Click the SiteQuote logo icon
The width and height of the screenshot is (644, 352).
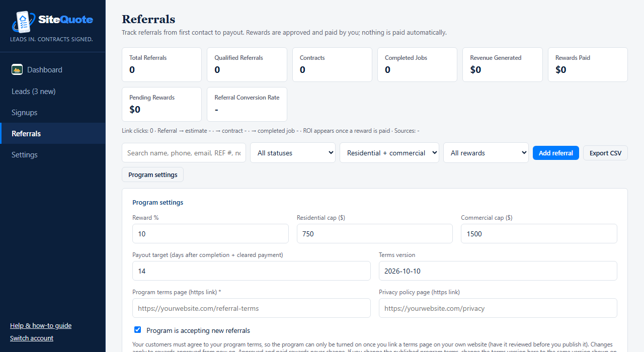coord(23,22)
